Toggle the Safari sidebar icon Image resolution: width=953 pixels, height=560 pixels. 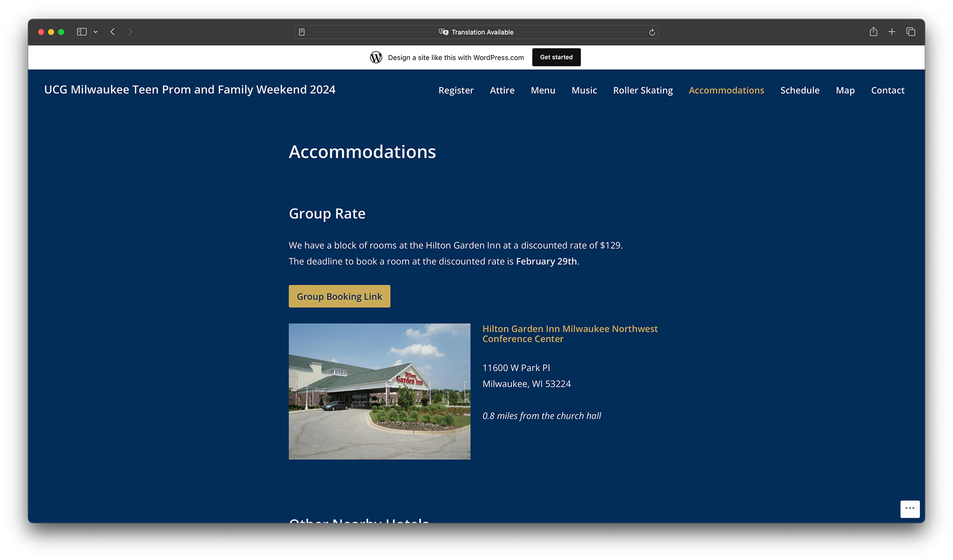(x=82, y=32)
